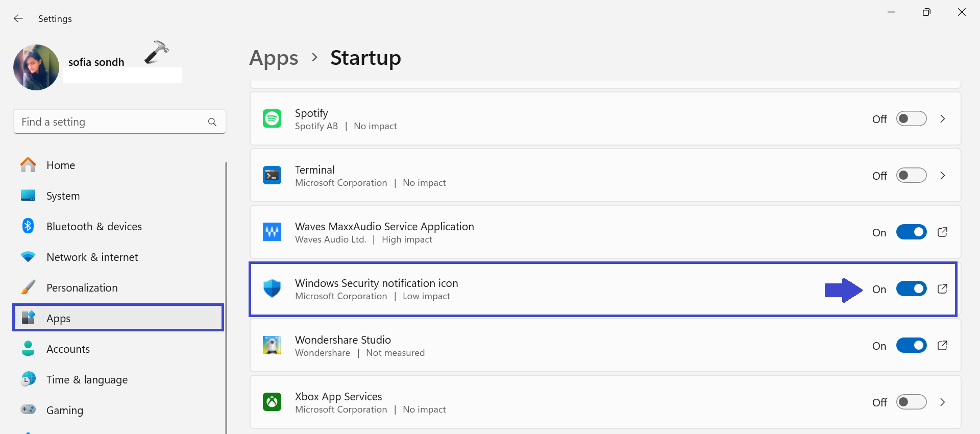Image resolution: width=980 pixels, height=434 pixels.
Task: Click the Xbox App Services icon
Action: (x=272, y=402)
